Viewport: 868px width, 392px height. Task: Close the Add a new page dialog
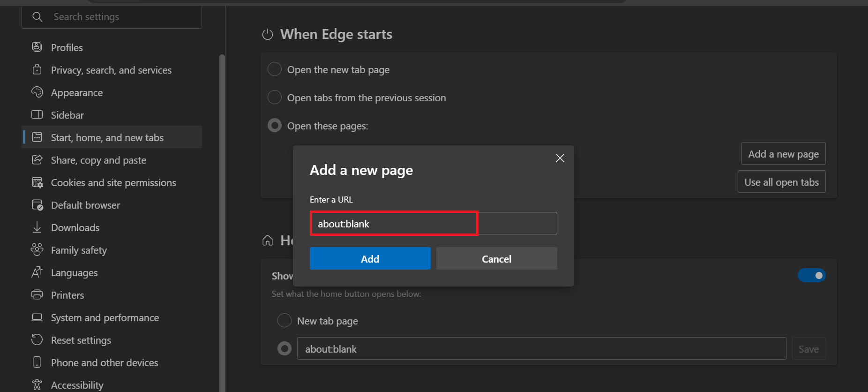click(x=560, y=158)
